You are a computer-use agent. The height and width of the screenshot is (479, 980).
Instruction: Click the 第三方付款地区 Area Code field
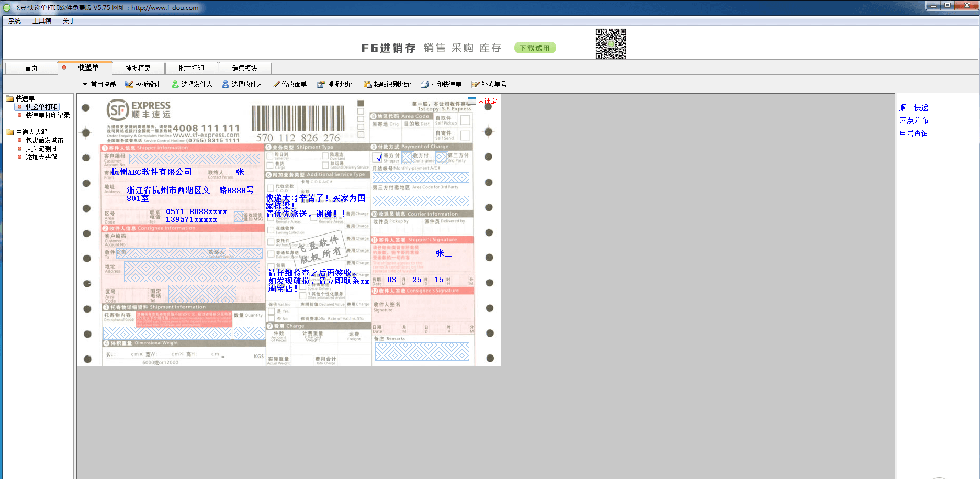(421, 201)
